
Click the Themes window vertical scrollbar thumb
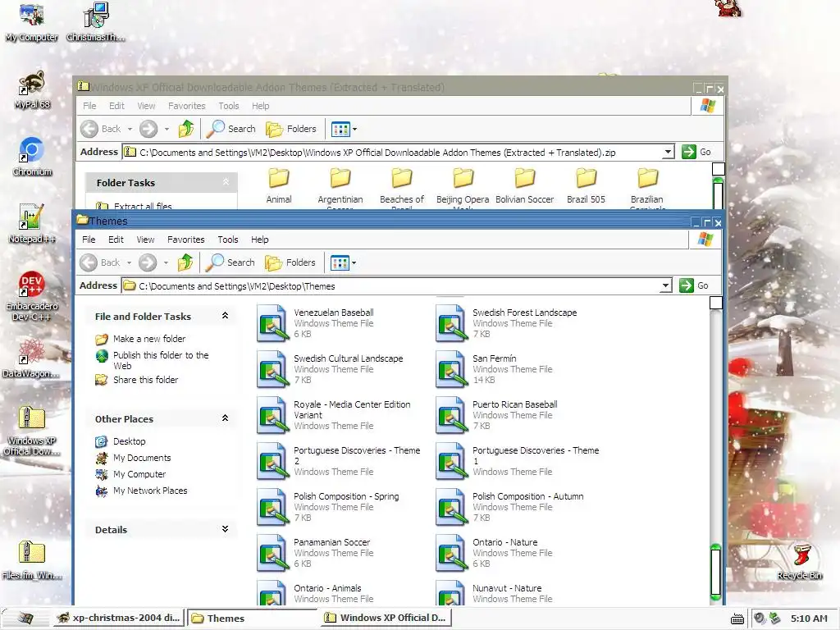[x=715, y=572]
